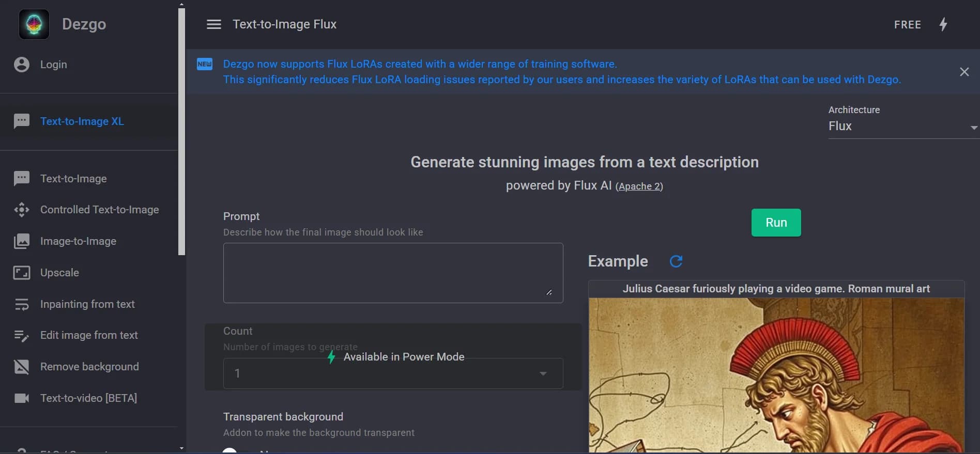Open Edit image from text

click(x=89, y=335)
